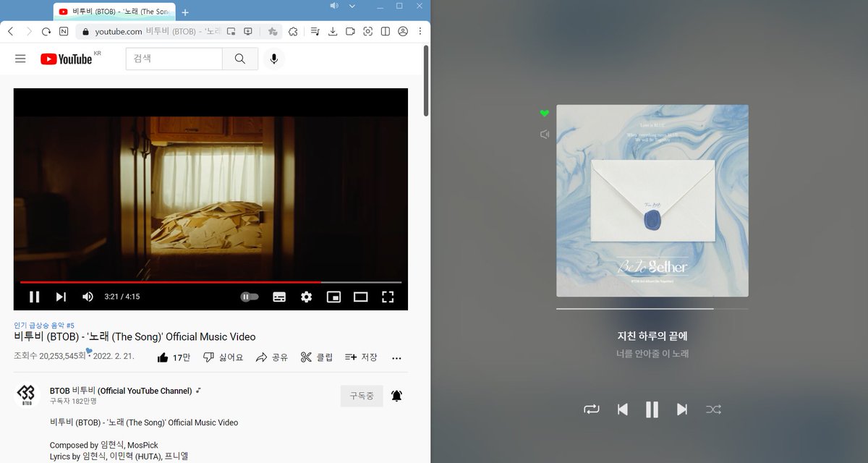
Task: Click the address bar URL youtube.com
Action: coord(118,32)
